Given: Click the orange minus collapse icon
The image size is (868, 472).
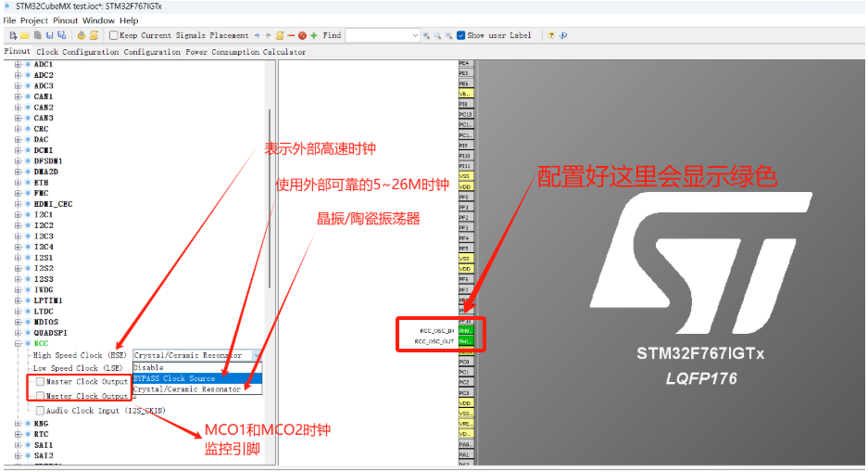Looking at the screenshot, I should (291, 35).
